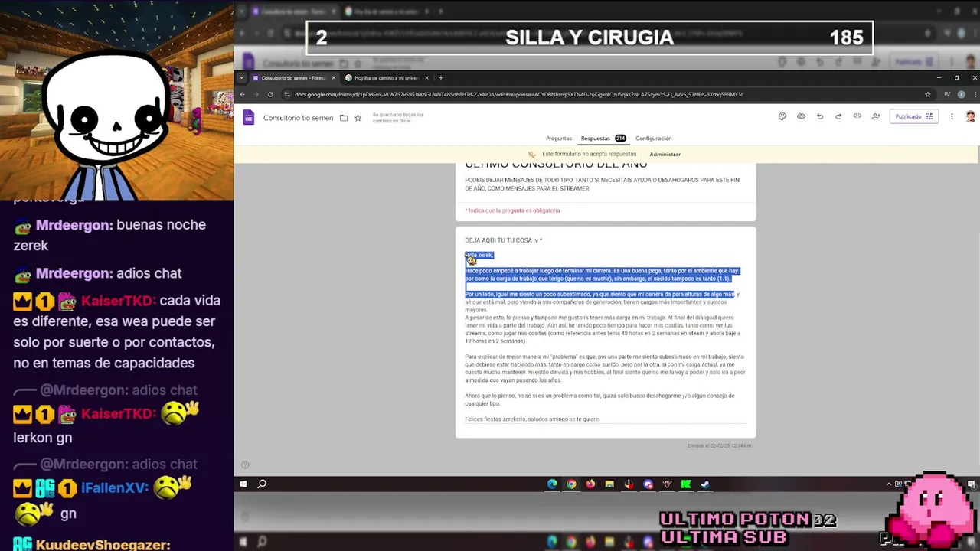Click the "Este formulario no acepta respuestas" notice
This screenshot has width=980, height=551.
tap(590, 155)
